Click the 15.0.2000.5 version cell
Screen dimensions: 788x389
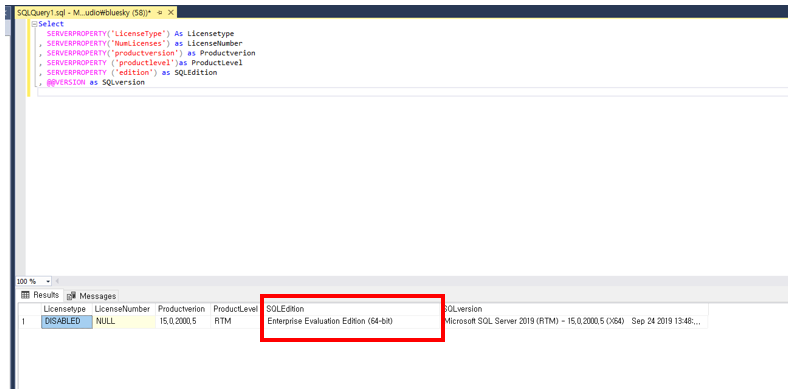click(183, 321)
